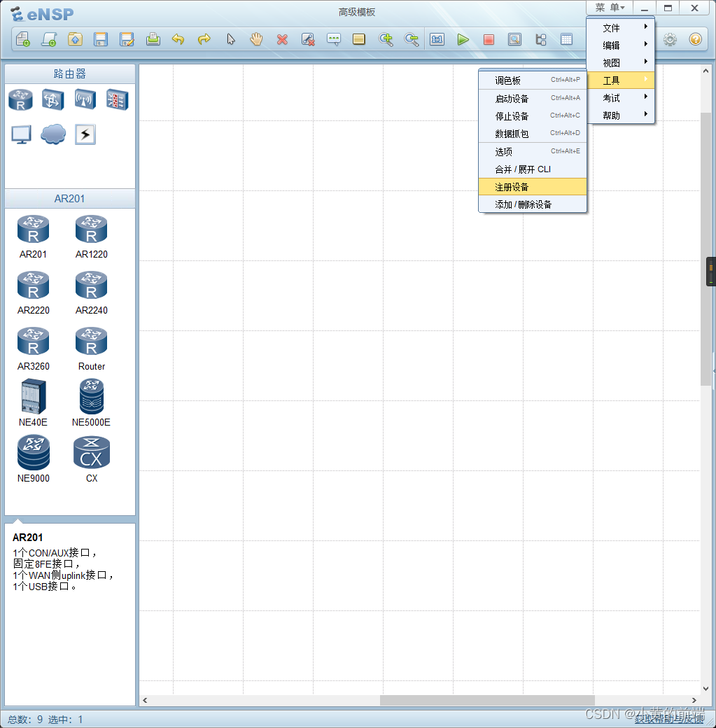Click the New Topology toolbar icon
The height and width of the screenshot is (728, 716).
23,39
